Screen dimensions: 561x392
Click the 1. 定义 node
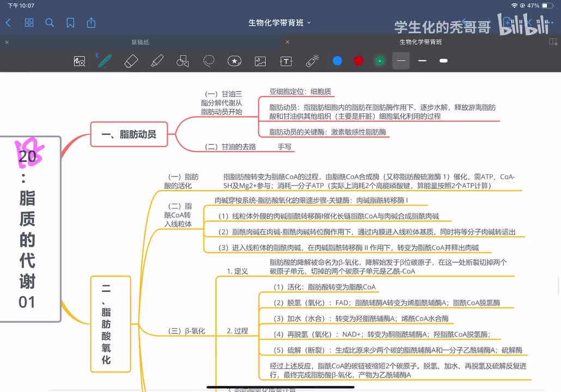[x=237, y=271]
